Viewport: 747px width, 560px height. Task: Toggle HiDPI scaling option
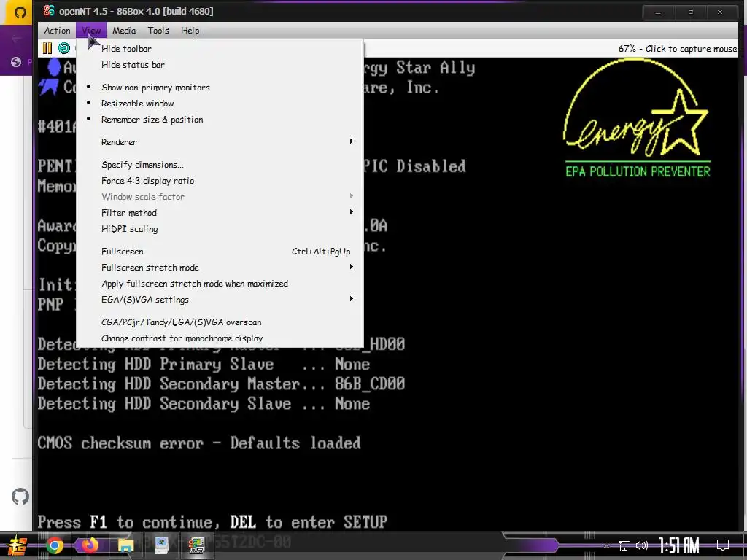(220, 229)
